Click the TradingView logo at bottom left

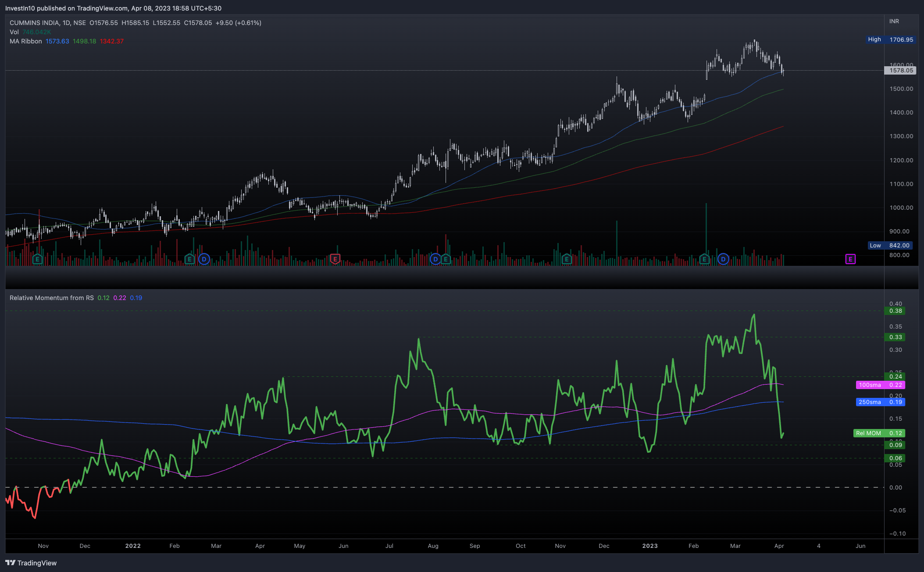(x=31, y=563)
